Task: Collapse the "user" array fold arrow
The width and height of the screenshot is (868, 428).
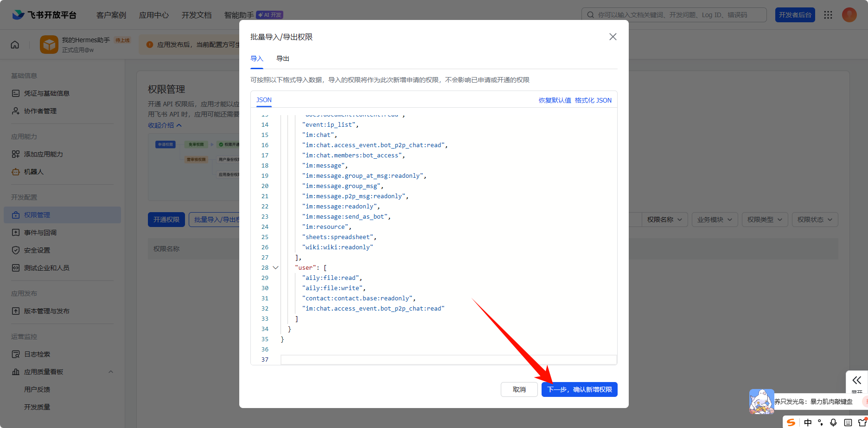Action: (275, 267)
